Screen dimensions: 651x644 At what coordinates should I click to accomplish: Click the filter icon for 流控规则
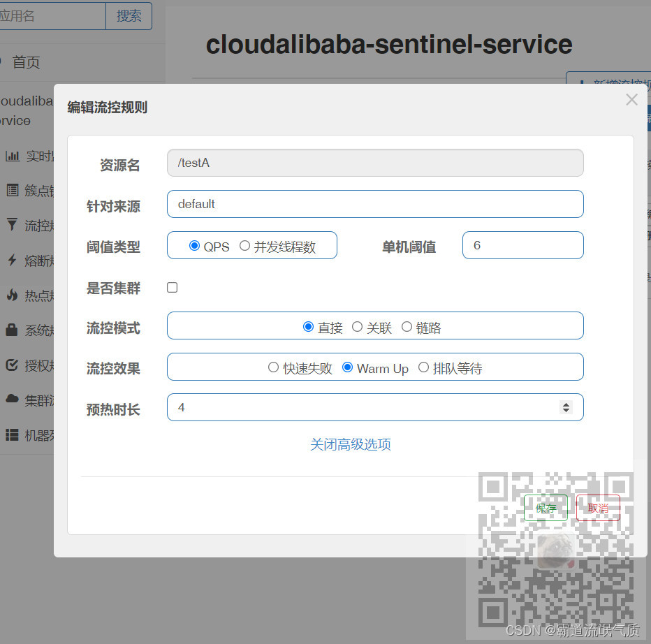[x=12, y=225]
